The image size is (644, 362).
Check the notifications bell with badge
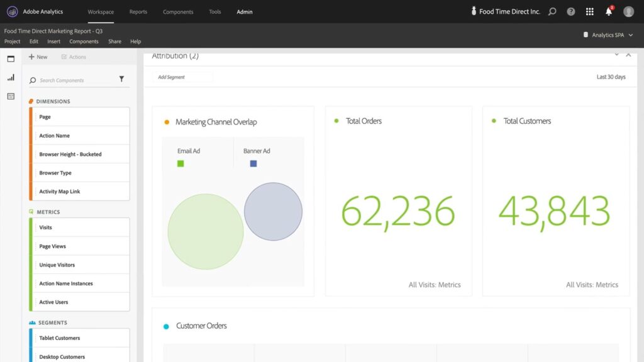tap(608, 11)
